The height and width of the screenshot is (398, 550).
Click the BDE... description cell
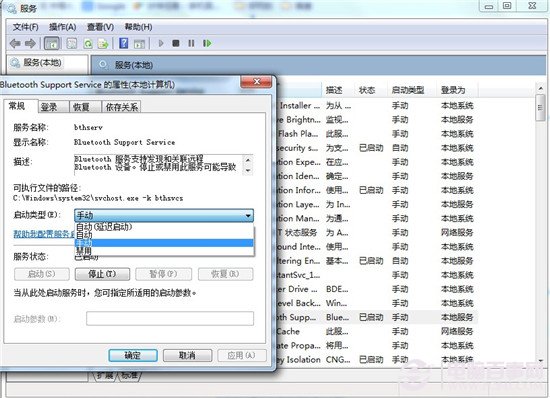coord(337,289)
